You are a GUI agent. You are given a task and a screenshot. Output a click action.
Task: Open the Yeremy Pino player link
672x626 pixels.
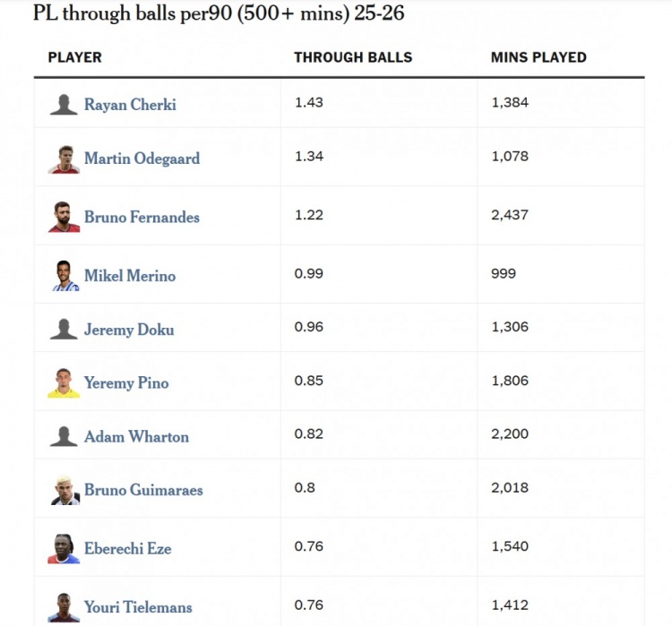click(x=126, y=383)
